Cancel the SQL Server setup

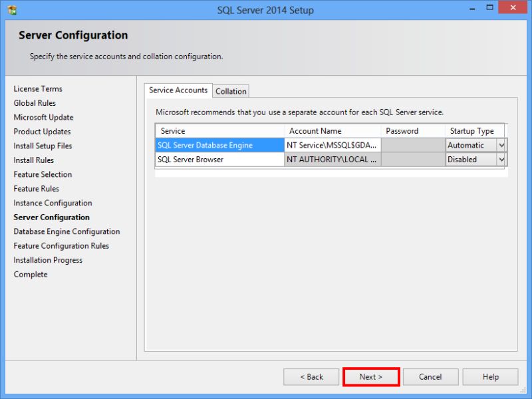pyautogui.click(x=430, y=376)
